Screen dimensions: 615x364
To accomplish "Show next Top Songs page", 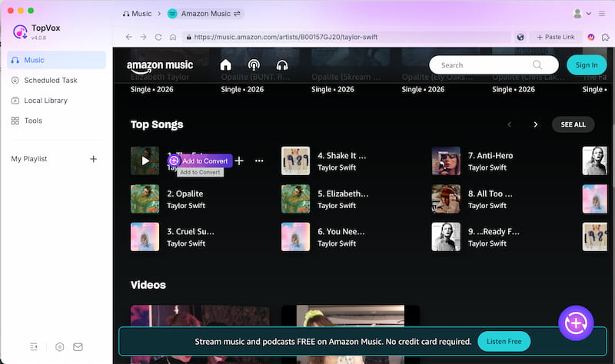I will coord(536,124).
